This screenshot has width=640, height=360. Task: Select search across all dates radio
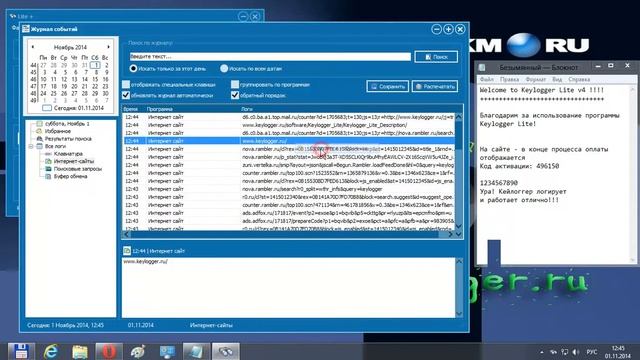224,69
